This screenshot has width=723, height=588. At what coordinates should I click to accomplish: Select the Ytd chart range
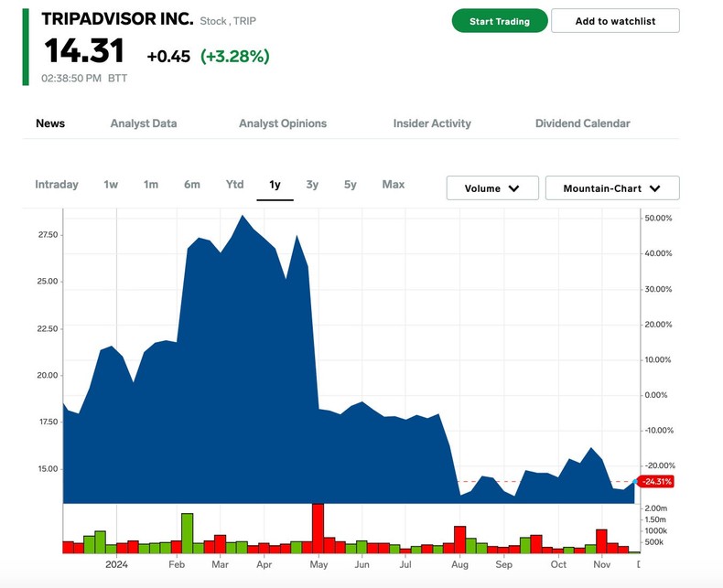pos(234,185)
